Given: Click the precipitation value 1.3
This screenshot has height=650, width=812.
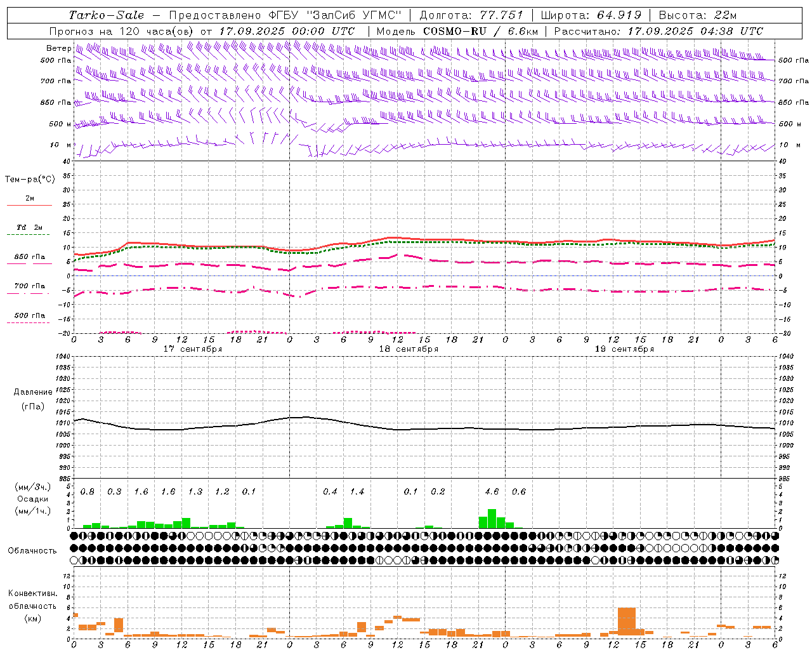Looking at the screenshot, I should coord(195,491).
